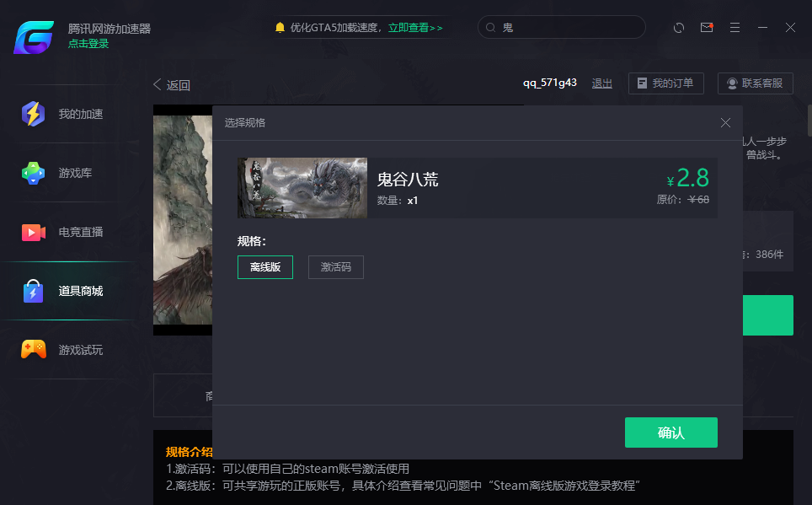Switch to 游戏试玩 menu item
Screen dimensions: 812x505
point(81,350)
